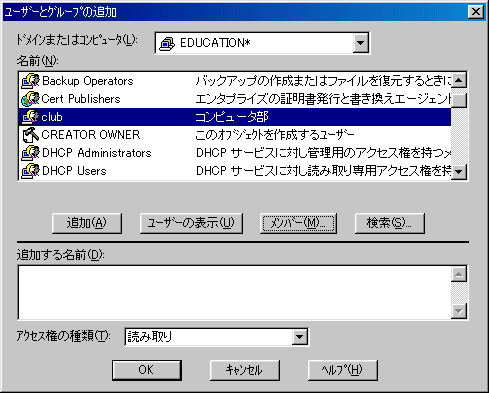Click inside the 追加する名前 text box
This screenshot has width=489, height=393.
pos(235,293)
